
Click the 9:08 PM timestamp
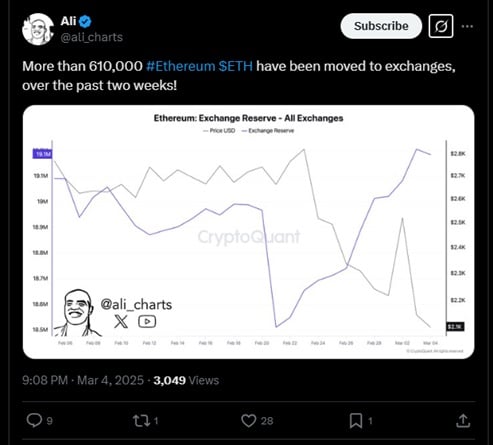pos(45,380)
